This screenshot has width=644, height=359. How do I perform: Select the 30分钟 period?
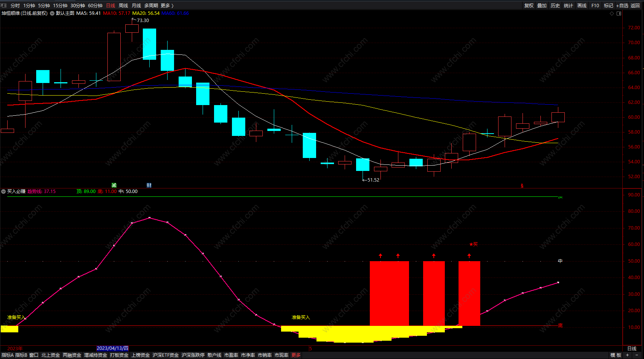point(78,6)
